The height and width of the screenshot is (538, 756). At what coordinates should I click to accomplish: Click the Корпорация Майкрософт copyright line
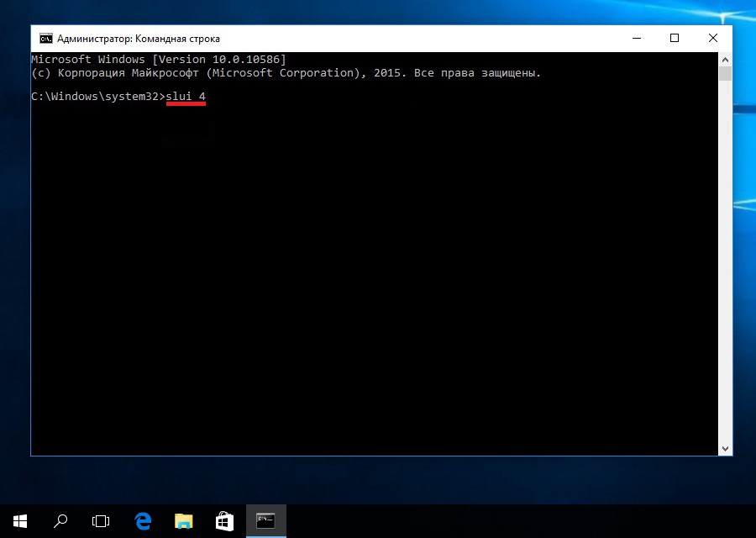pos(286,73)
